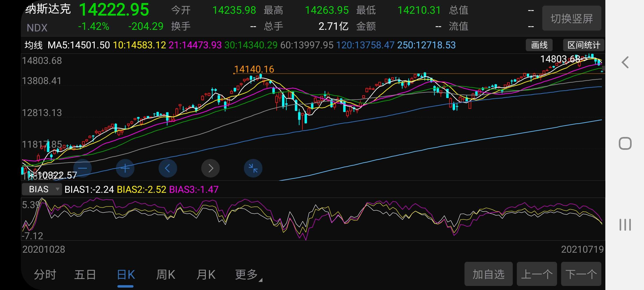The image size is (644, 290).
Task: Tap the yellow 10:14583.12 MA value
Action: click(140, 45)
